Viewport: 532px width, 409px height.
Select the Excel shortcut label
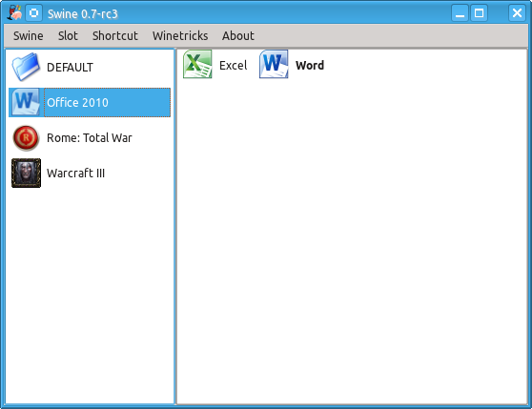[x=233, y=65]
